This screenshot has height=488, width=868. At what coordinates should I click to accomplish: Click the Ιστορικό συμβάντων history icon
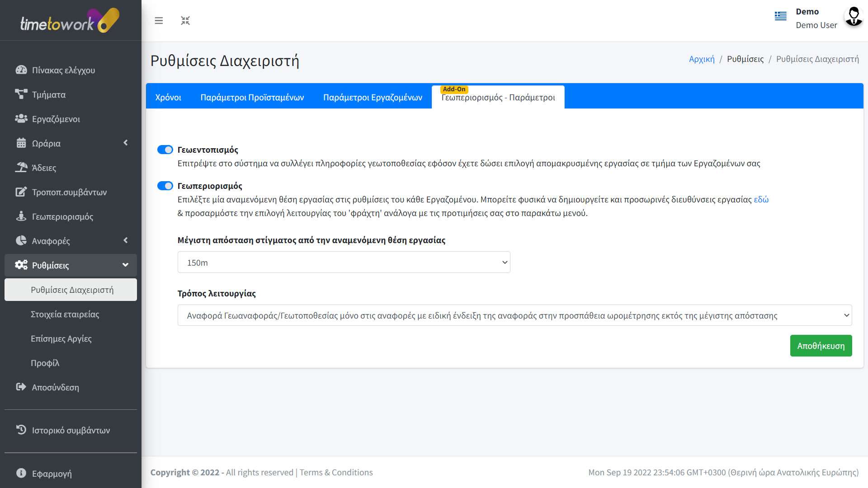tap(21, 430)
